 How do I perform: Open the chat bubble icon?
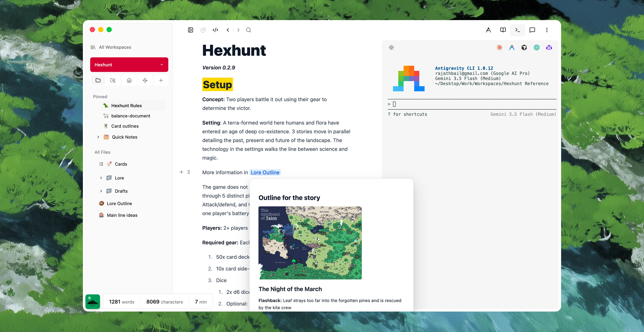pos(532,30)
